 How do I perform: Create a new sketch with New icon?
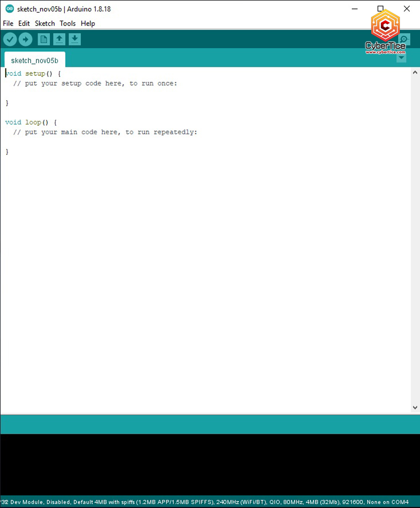[44, 40]
